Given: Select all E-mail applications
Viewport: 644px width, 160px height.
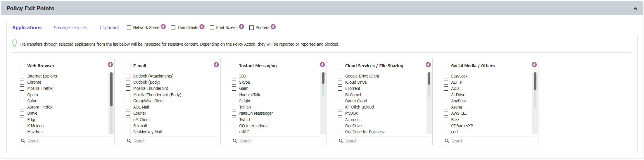Looking at the screenshot, I should [128, 66].
